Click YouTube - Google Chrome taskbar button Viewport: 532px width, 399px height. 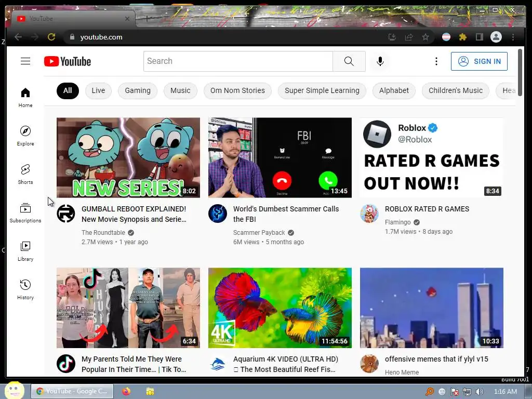coord(72,391)
